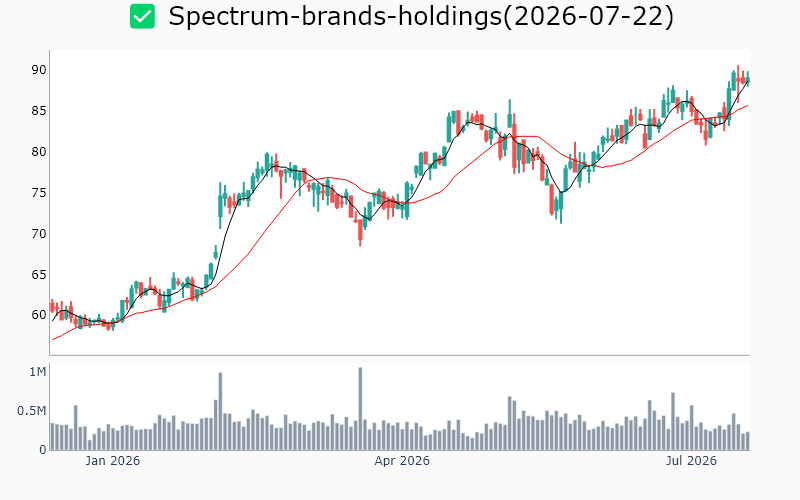Click the Jul 2026 x-axis label
Image resolution: width=800 pixels, height=500 pixels.
click(x=691, y=461)
